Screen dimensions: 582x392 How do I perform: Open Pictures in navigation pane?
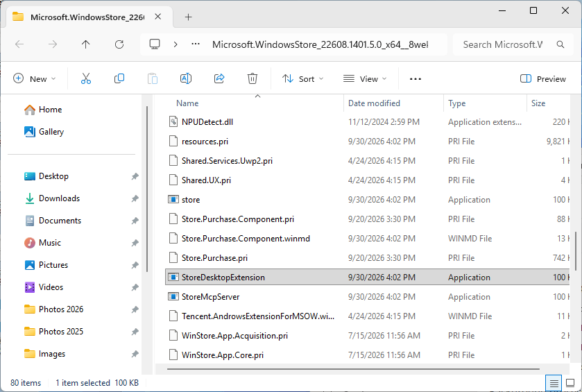[x=46, y=265]
